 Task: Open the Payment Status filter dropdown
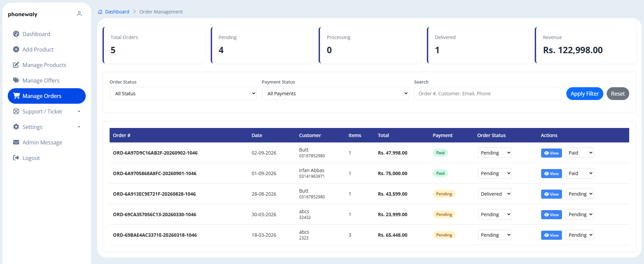pos(335,94)
